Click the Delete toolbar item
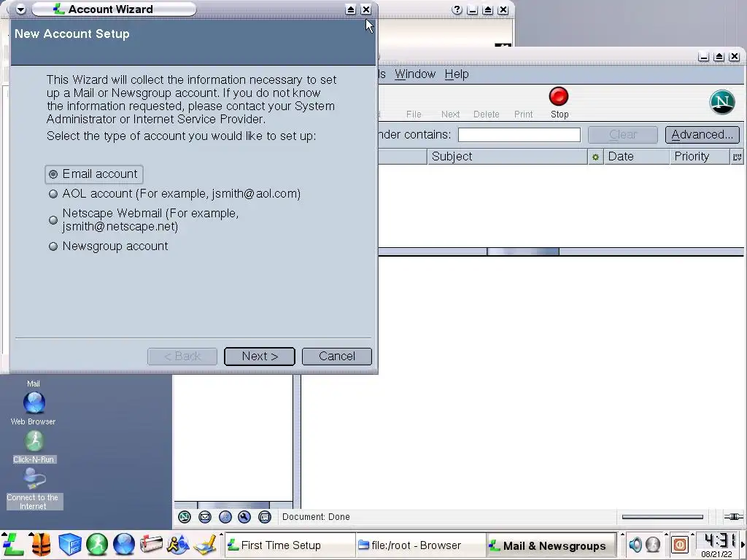Viewport: 747px width, 560px height. (487, 114)
